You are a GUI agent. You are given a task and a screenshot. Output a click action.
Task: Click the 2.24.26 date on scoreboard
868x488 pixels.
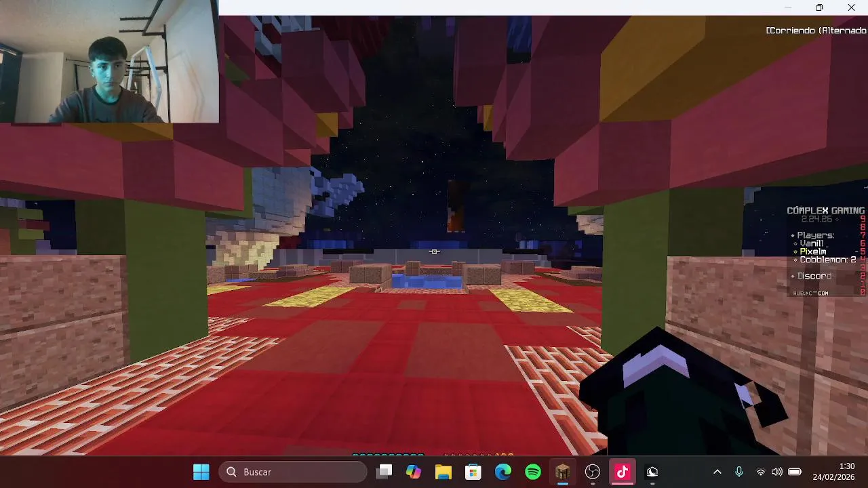coord(816,219)
